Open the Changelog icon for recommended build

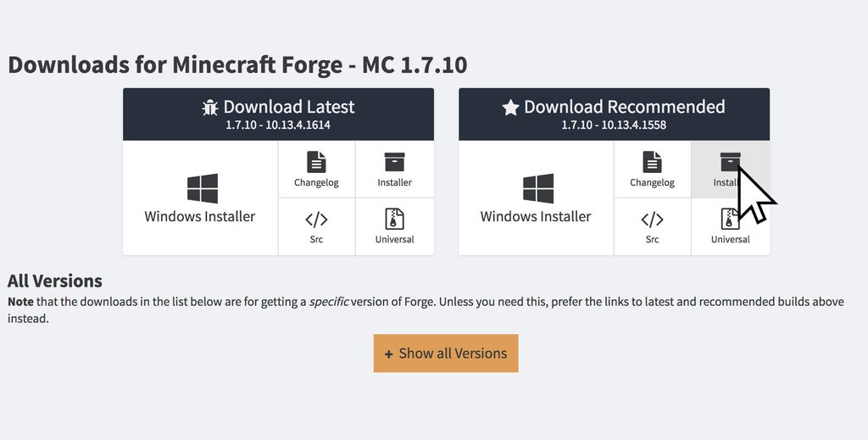point(652,162)
